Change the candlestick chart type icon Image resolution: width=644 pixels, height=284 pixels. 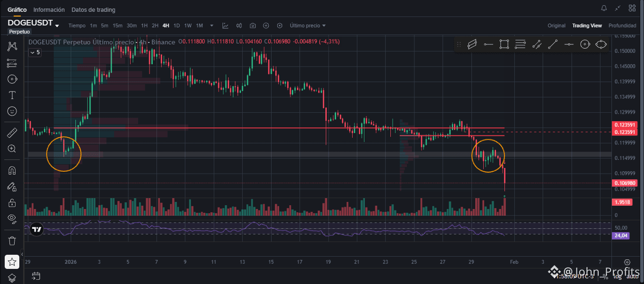[x=239, y=25]
